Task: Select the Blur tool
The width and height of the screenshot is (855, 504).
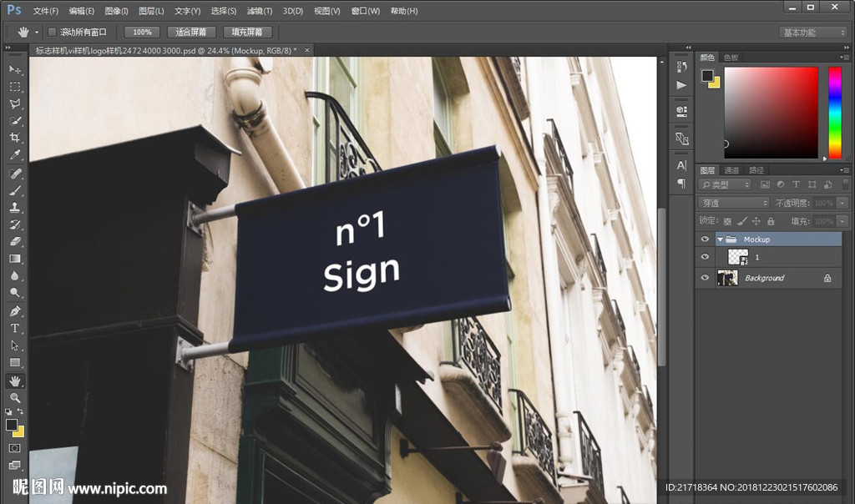Action: [x=15, y=275]
